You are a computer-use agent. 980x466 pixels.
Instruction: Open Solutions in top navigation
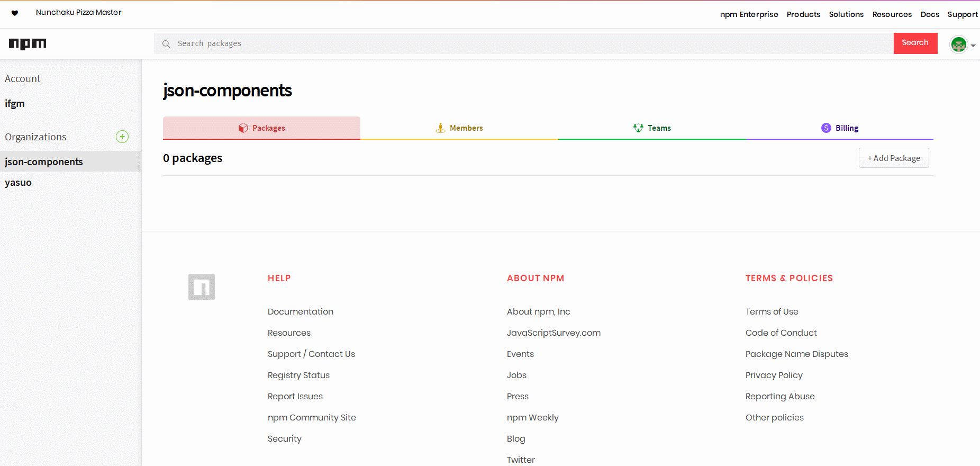[846, 14]
